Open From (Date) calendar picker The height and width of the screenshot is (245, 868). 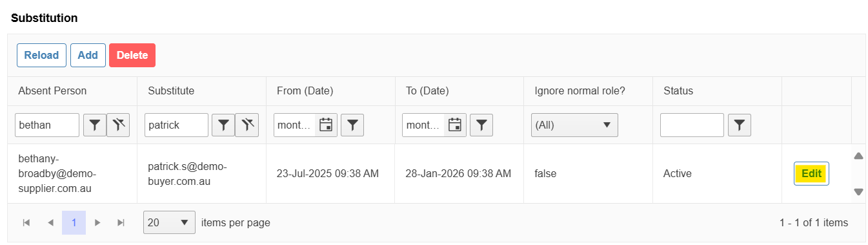(327, 125)
